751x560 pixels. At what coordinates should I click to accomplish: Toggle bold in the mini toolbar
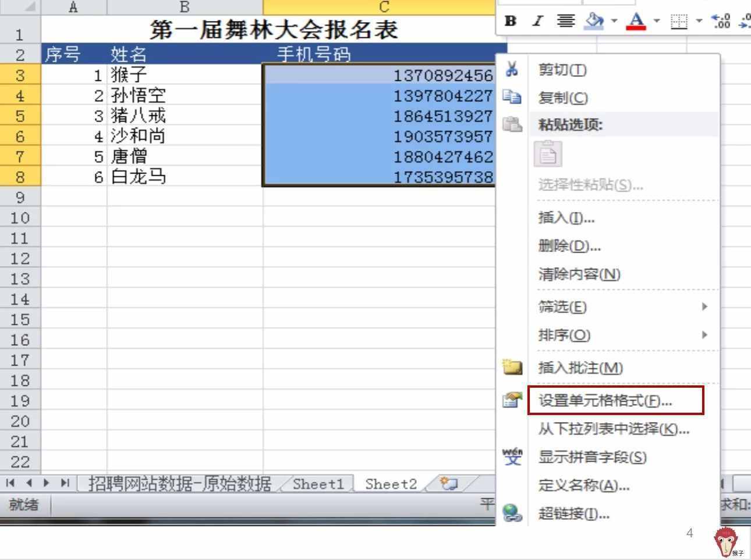511,21
